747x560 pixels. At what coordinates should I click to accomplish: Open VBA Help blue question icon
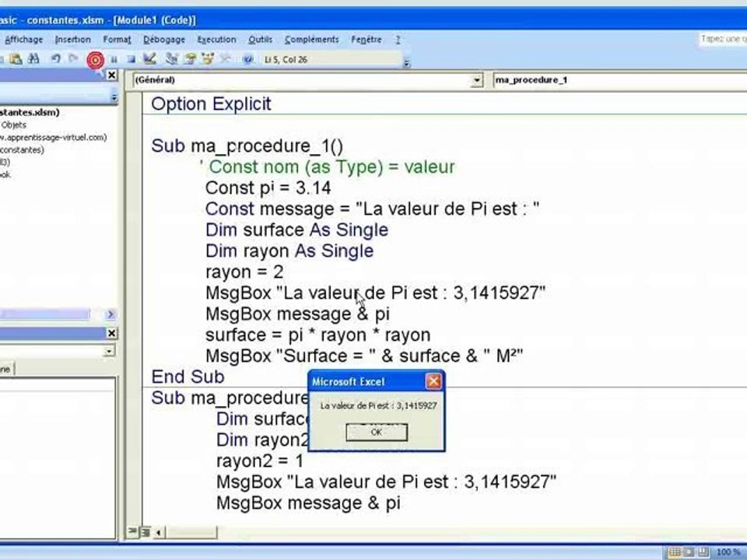tap(247, 60)
